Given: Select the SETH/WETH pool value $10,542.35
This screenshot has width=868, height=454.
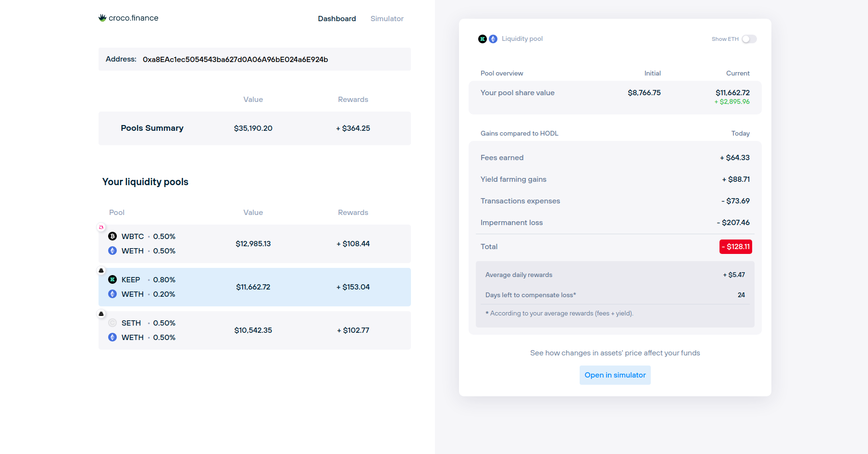Looking at the screenshot, I should tap(253, 330).
